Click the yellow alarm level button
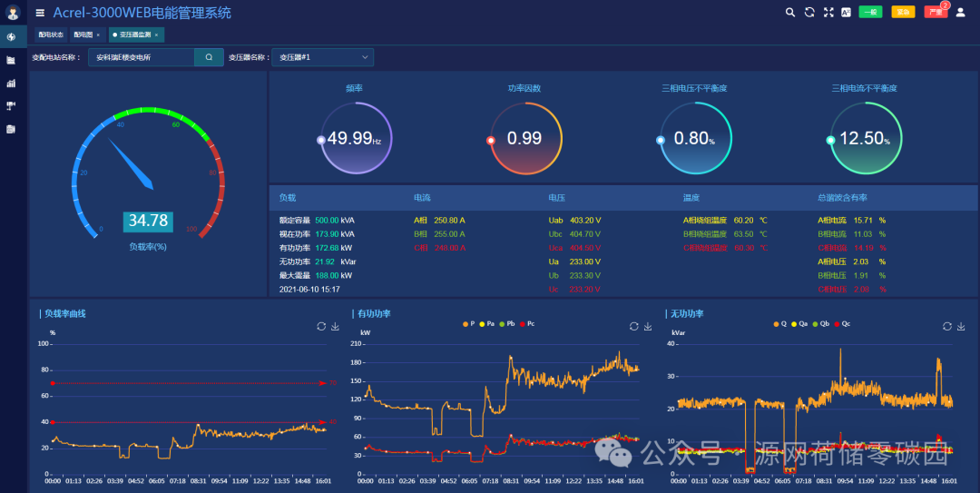980x493 pixels. pos(903,12)
